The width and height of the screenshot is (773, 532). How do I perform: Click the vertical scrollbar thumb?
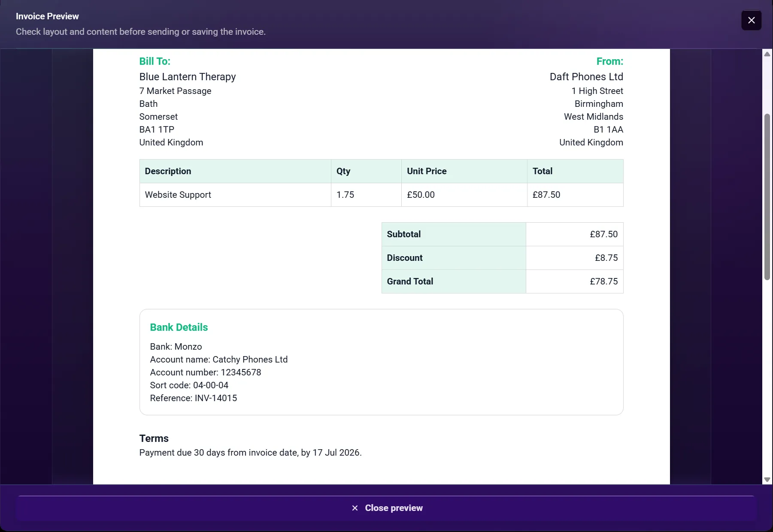pos(767,197)
